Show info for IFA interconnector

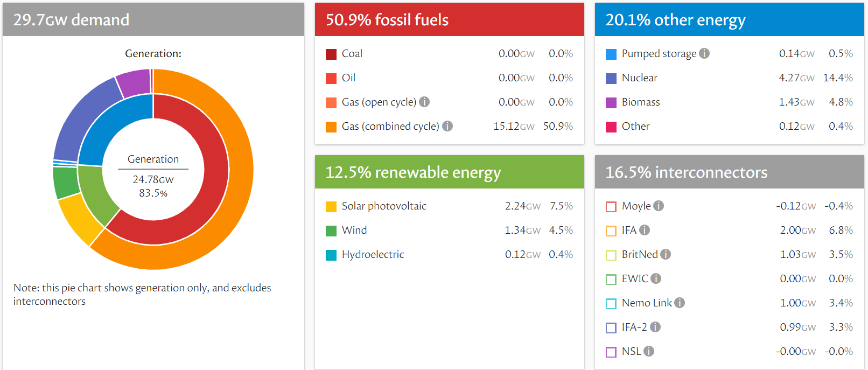click(645, 230)
